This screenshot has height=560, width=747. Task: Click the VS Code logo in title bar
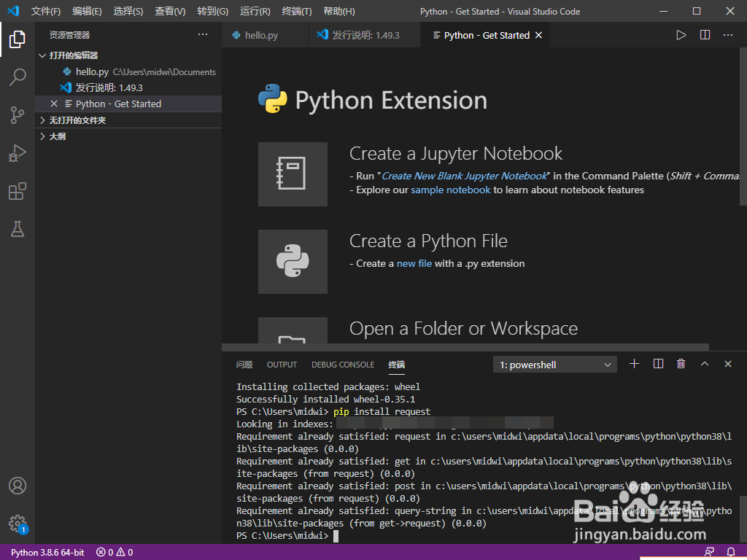click(13, 11)
